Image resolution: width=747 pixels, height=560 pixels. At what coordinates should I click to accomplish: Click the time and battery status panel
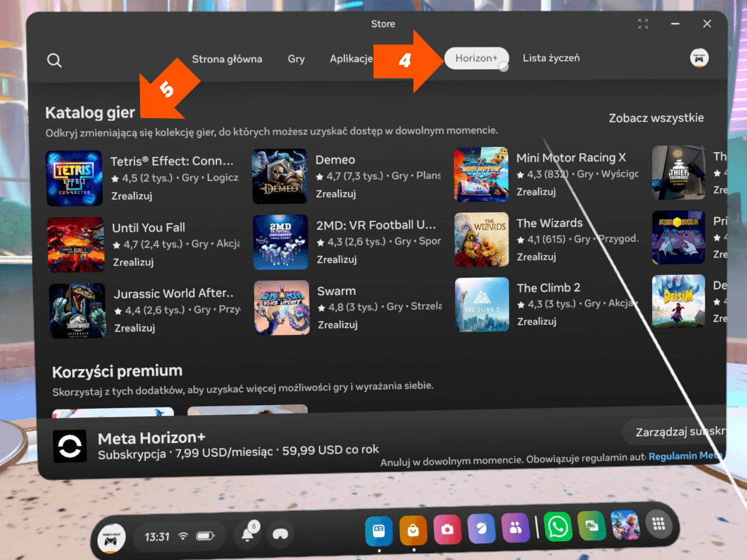point(179,536)
